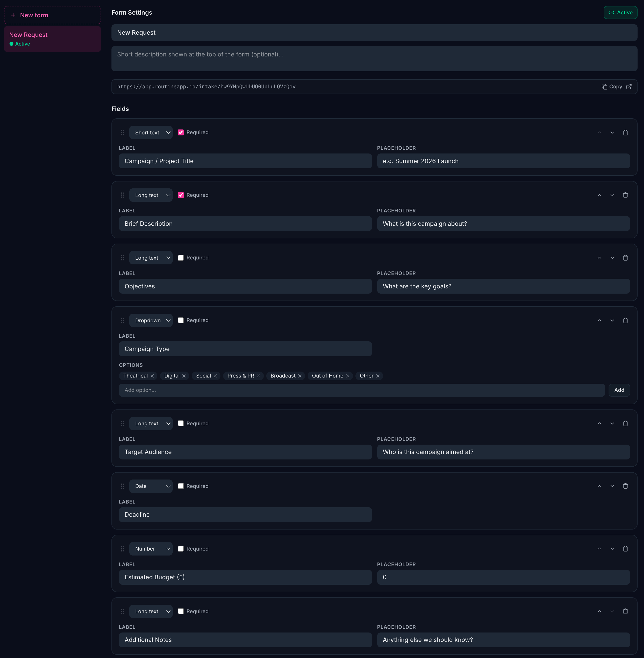
Task: Uncheck Required for Brief Description
Action: point(181,195)
